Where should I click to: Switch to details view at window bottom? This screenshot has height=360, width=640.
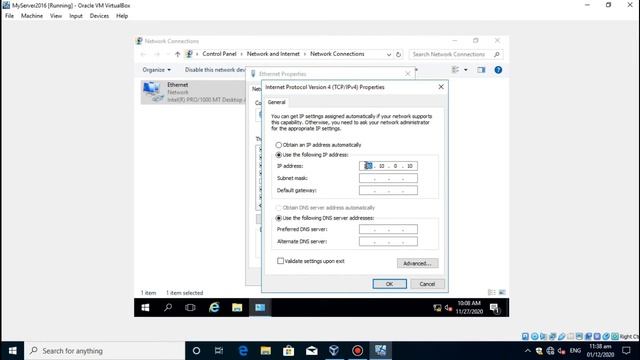point(492,292)
